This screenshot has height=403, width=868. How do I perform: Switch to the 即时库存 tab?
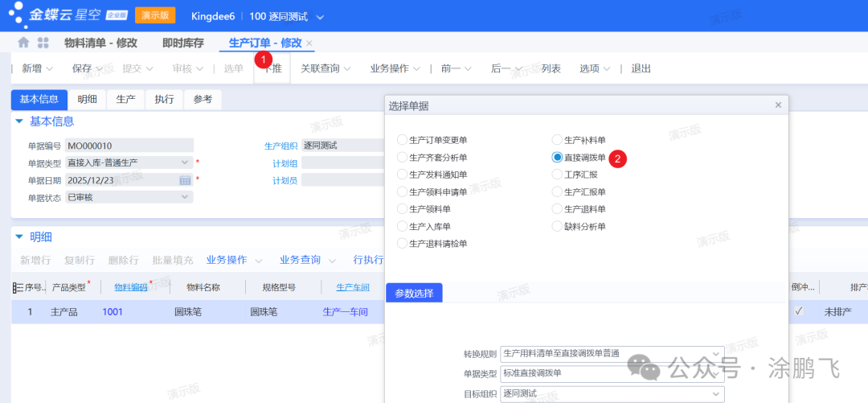(182, 43)
